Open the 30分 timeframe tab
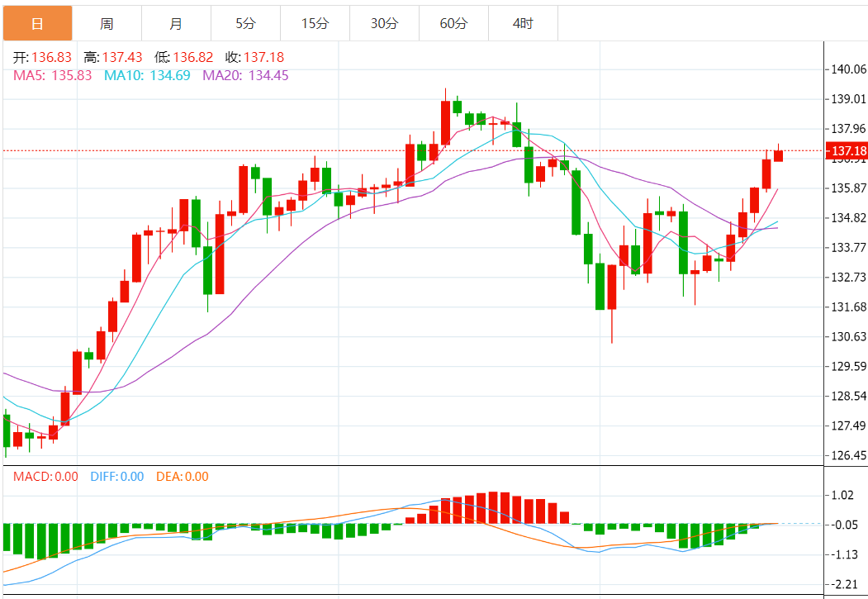The height and width of the screenshot is (599, 868). coord(384,23)
